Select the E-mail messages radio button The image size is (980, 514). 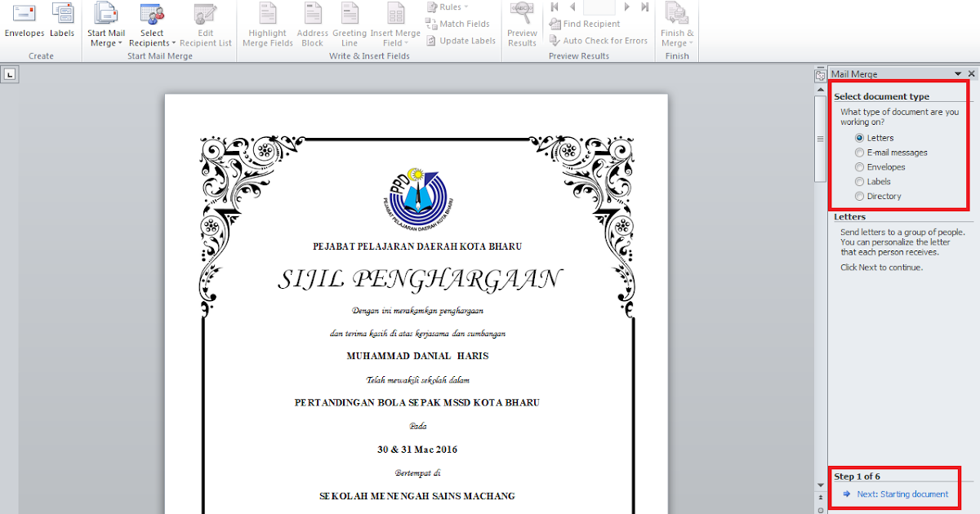pos(859,153)
